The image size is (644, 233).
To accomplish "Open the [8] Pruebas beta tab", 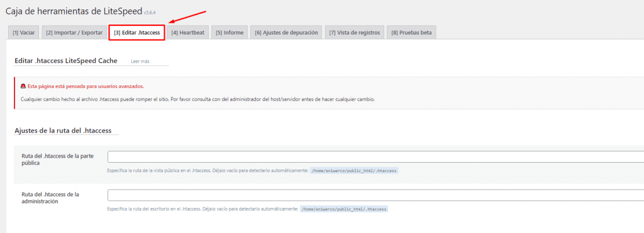I will click(x=411, y=33).
